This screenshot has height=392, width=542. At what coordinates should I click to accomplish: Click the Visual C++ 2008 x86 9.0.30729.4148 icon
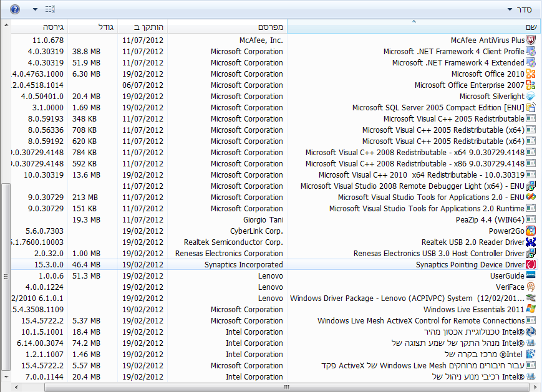coord(531,164)
